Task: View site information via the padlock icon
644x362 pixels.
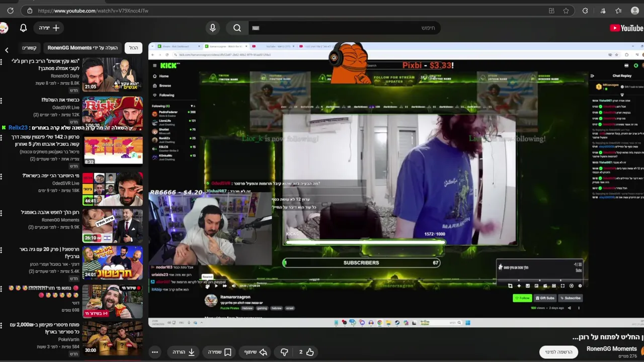Action: [x=30, y=11]
